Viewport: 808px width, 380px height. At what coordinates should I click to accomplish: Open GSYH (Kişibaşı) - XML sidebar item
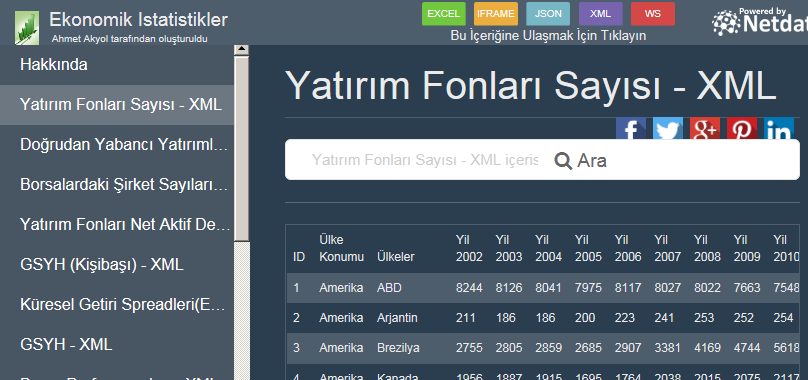click(x=117, y=265)
